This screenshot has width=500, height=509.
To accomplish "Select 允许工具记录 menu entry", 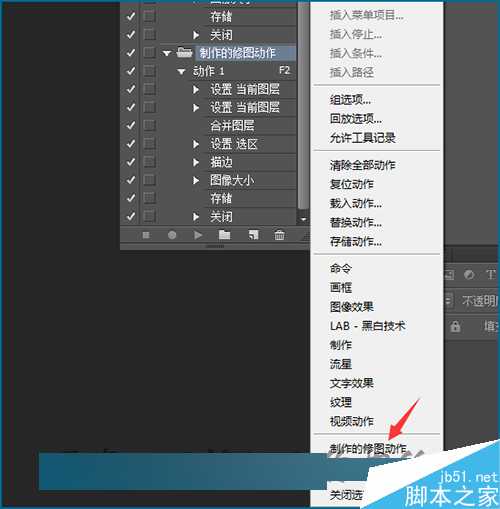I will 363,138.
